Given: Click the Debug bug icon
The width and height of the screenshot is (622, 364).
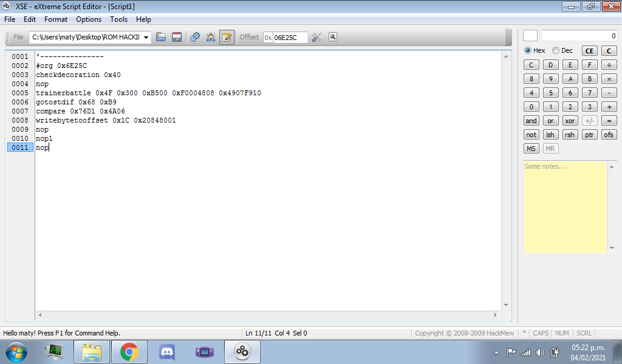Looking at the screenshot, I should click(211, 37).
